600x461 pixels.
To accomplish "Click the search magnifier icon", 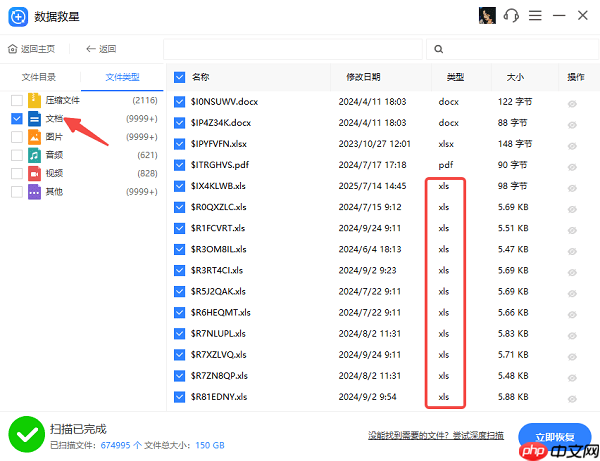I will pyautogui.click(x=439, y=49).
